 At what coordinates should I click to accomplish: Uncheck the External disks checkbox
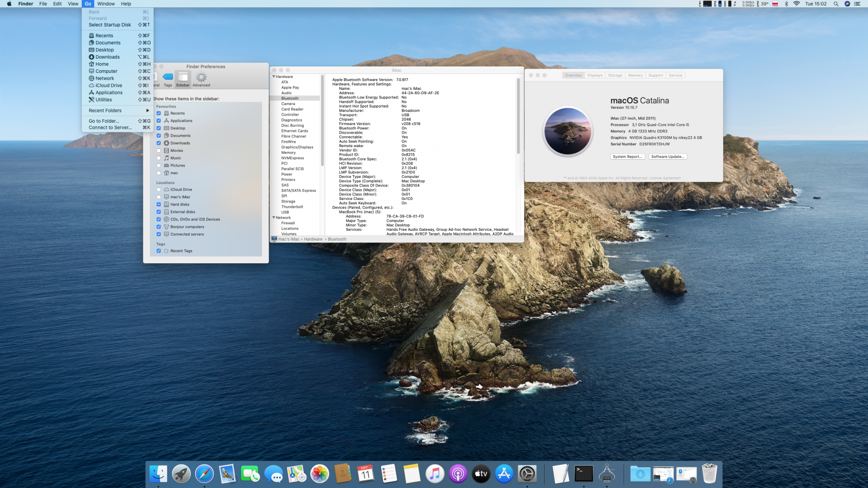(159, 212)
